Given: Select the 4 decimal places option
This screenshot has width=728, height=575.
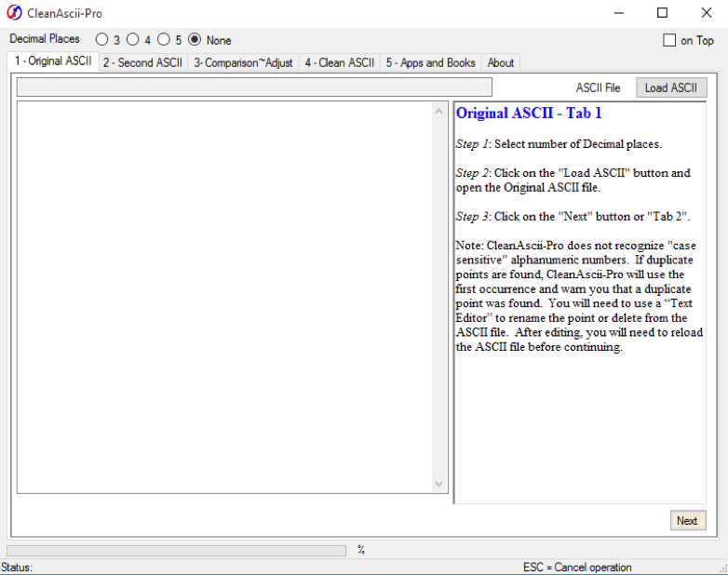Looking at the screenshot, I should point(132,40).
